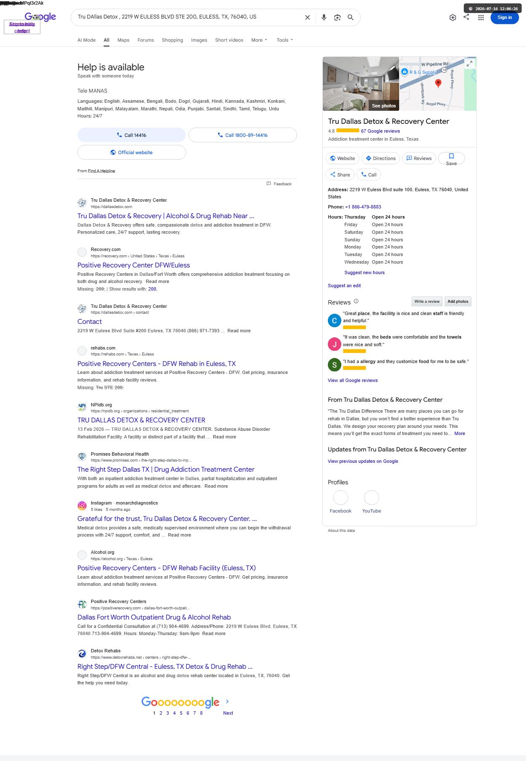Click the magnifier search icon
Viewport: 532px width, 761px height.
[x=350, y=18]
